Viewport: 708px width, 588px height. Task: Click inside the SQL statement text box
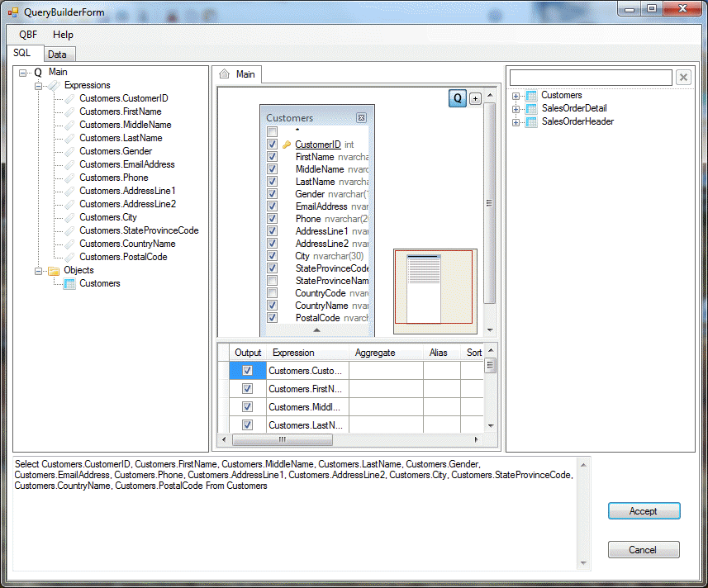click(296, 514)
